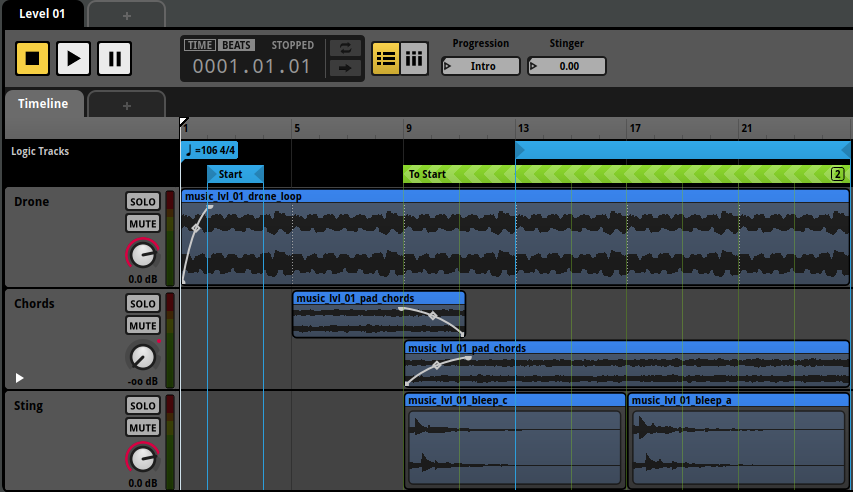
Task: Mute the Sting track
Action: tap(143, 428)
